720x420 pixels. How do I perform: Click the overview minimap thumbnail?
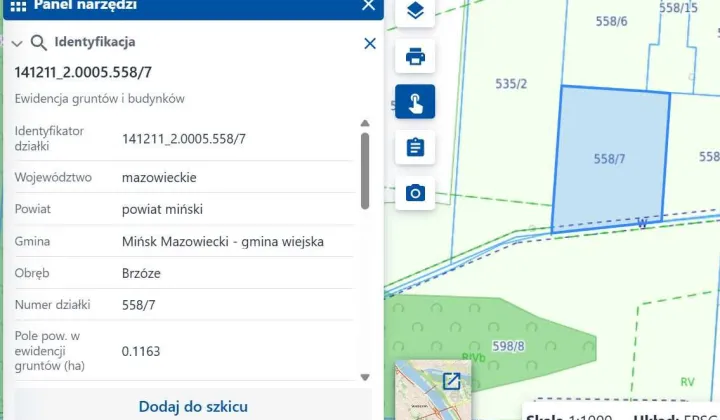tap(433, 390)
